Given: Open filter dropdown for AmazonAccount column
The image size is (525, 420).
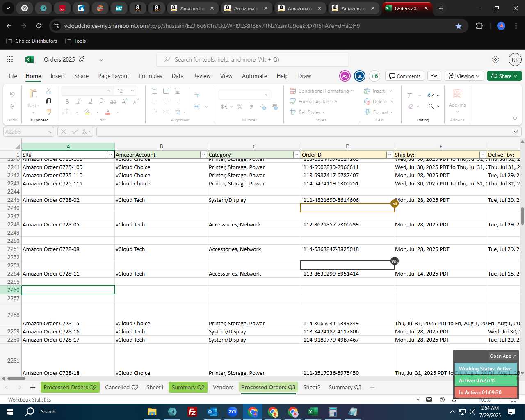Looking at the screenshot, I should pos(203,155).
